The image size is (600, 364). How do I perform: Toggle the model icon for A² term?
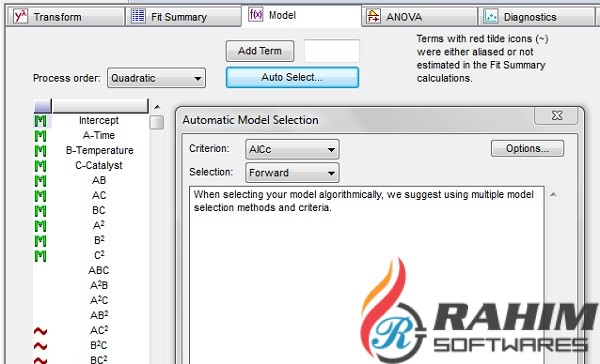(x=41, y=225)
